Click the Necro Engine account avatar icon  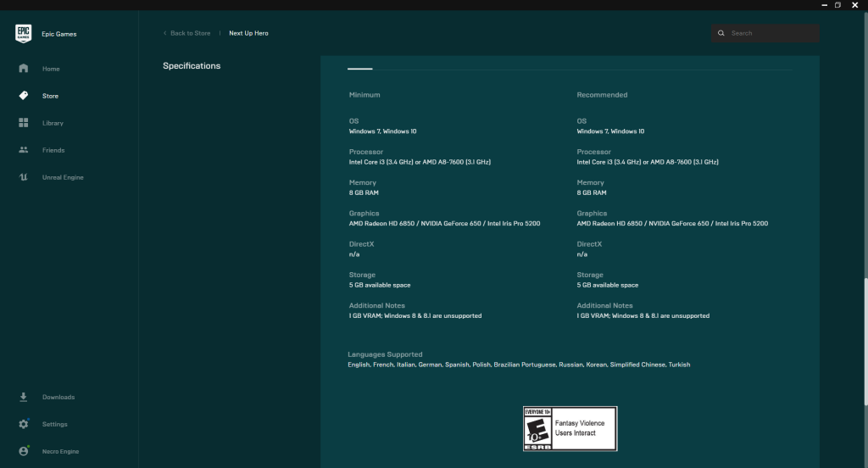pyautogui.click(x=23, y=451)
